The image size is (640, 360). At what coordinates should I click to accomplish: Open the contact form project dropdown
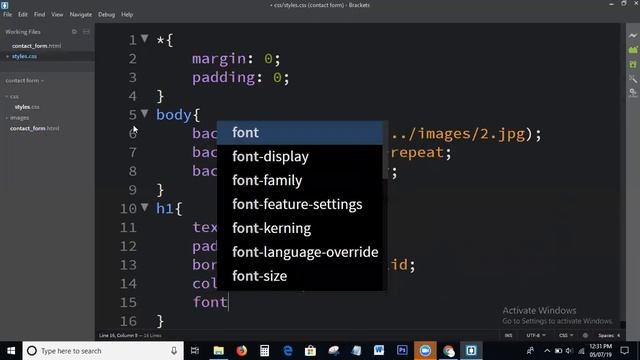pos(24,80)
